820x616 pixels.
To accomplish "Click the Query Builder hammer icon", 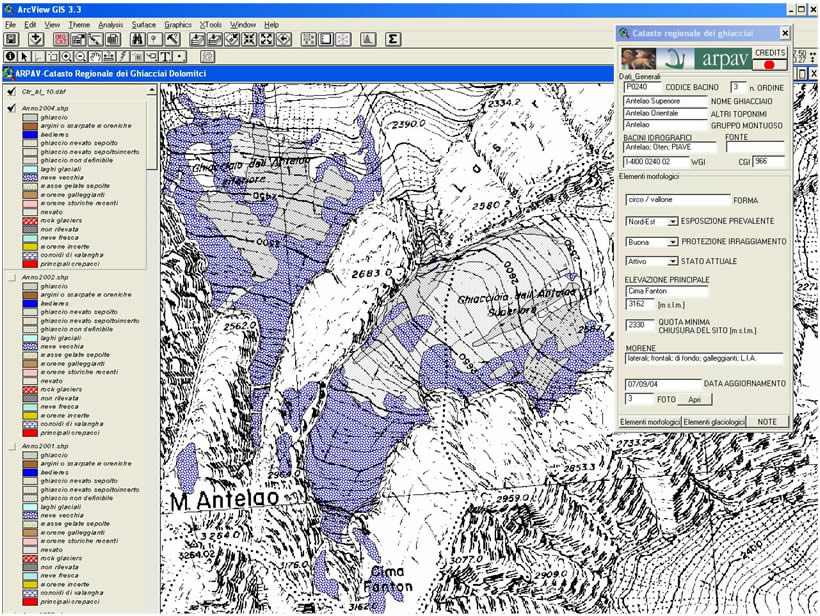I will [x=172, y=39].
